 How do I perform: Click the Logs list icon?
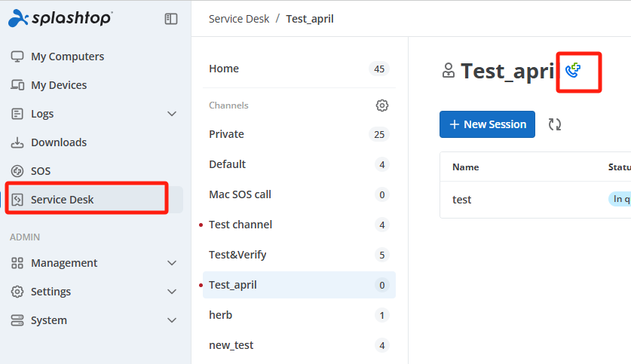coord(17,114)
